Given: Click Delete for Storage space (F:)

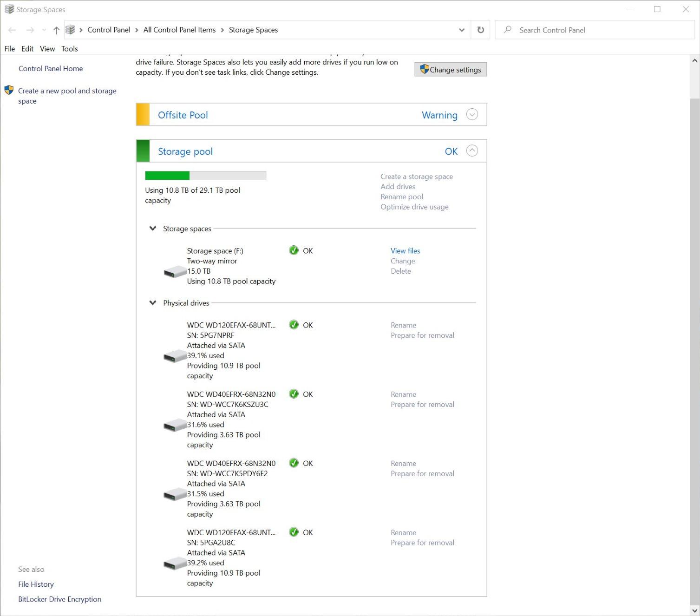Looking at the screenshot, I should click(400, 271).
